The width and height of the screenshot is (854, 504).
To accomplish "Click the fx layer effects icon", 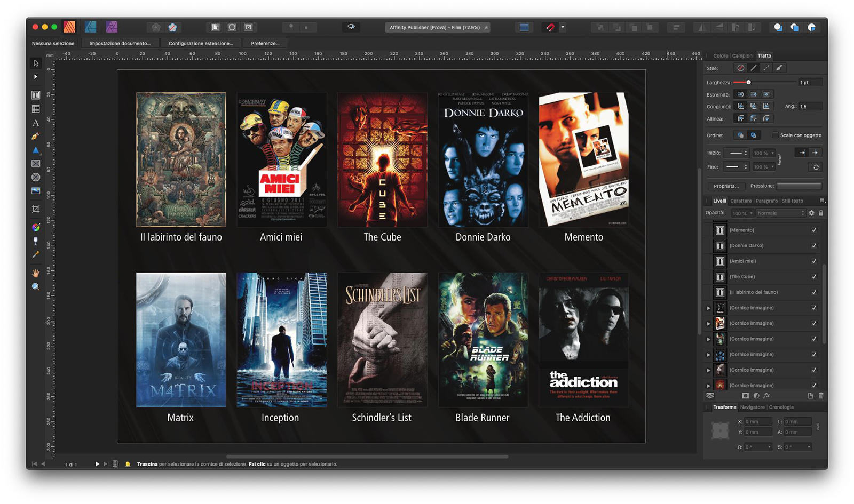I will tap(766, 396).
